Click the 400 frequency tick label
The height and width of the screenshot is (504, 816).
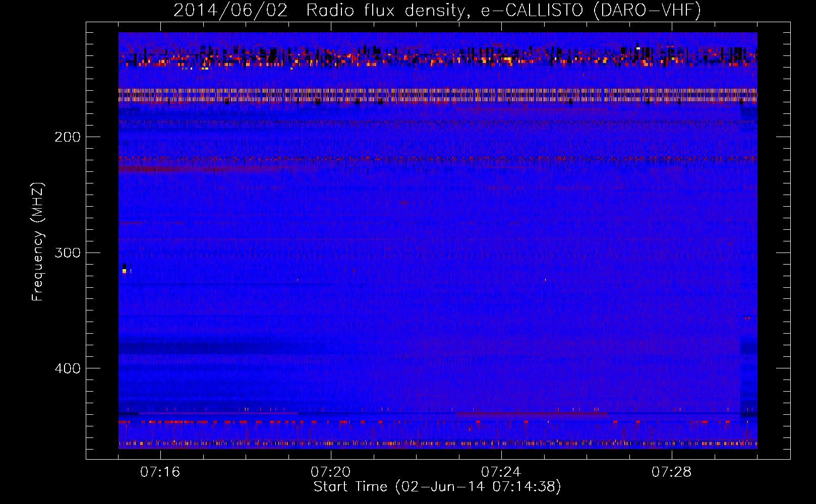[67, 368]
